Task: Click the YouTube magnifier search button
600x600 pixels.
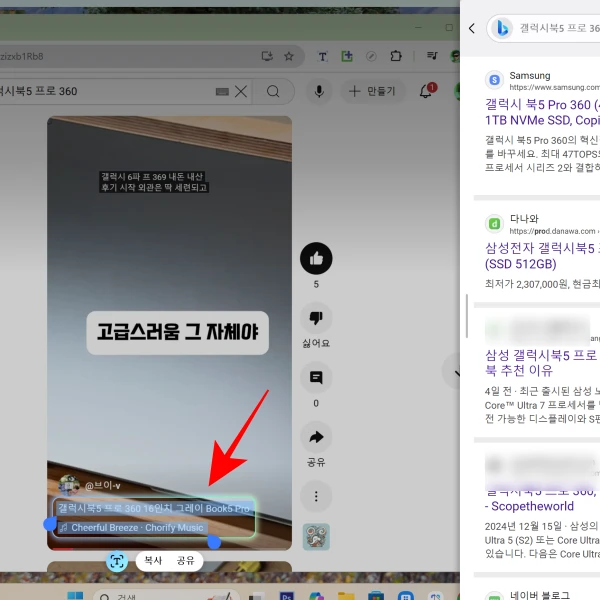Action: (x=273, y=91)
